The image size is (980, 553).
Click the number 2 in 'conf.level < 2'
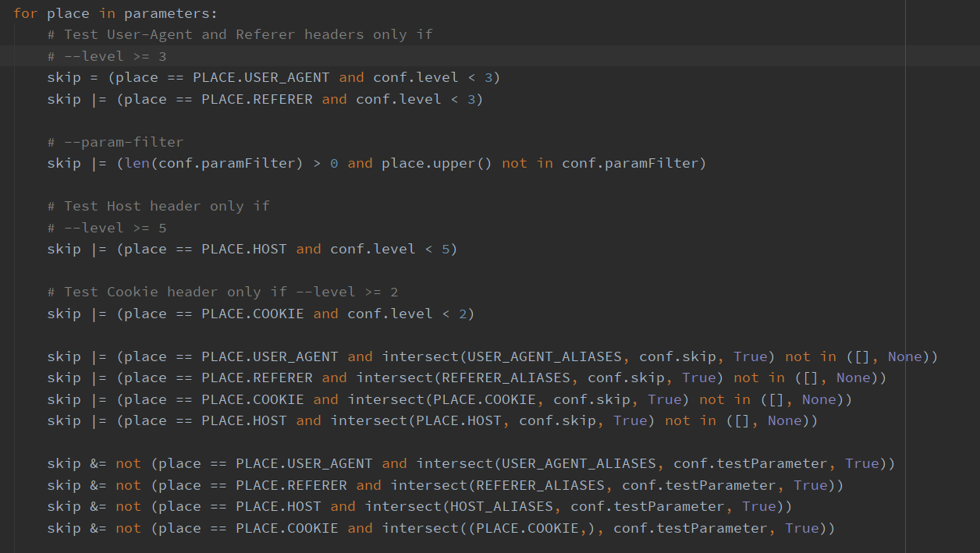(x=462, y=314)
